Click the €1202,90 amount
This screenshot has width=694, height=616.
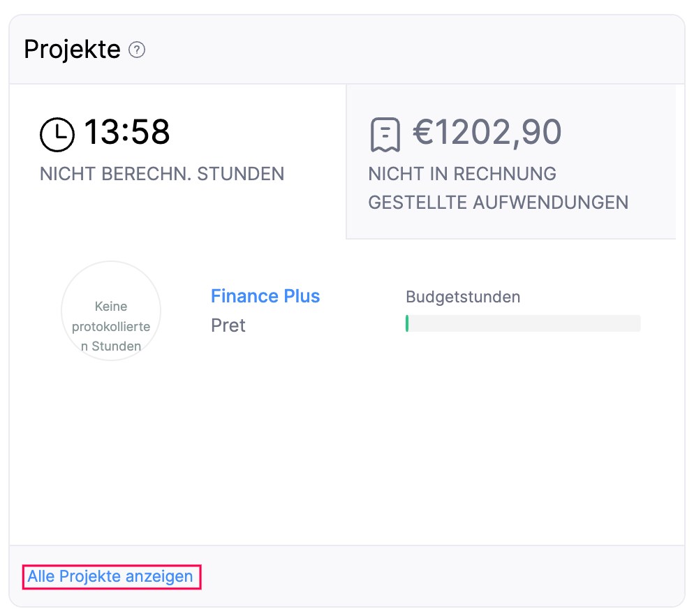487,132
